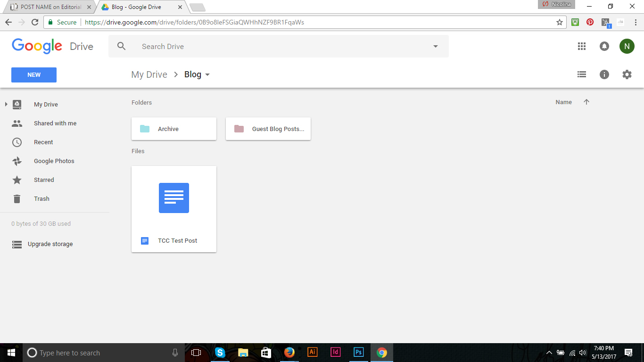Open Skype from the taskbar

[220, 353]
